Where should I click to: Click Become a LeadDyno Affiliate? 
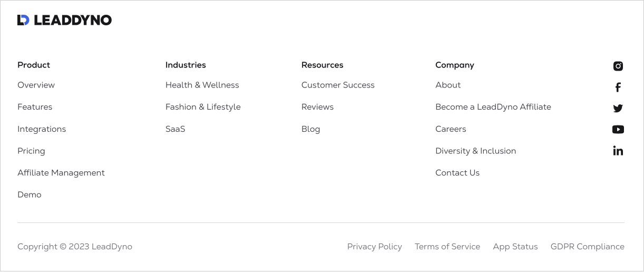(493, 107)
